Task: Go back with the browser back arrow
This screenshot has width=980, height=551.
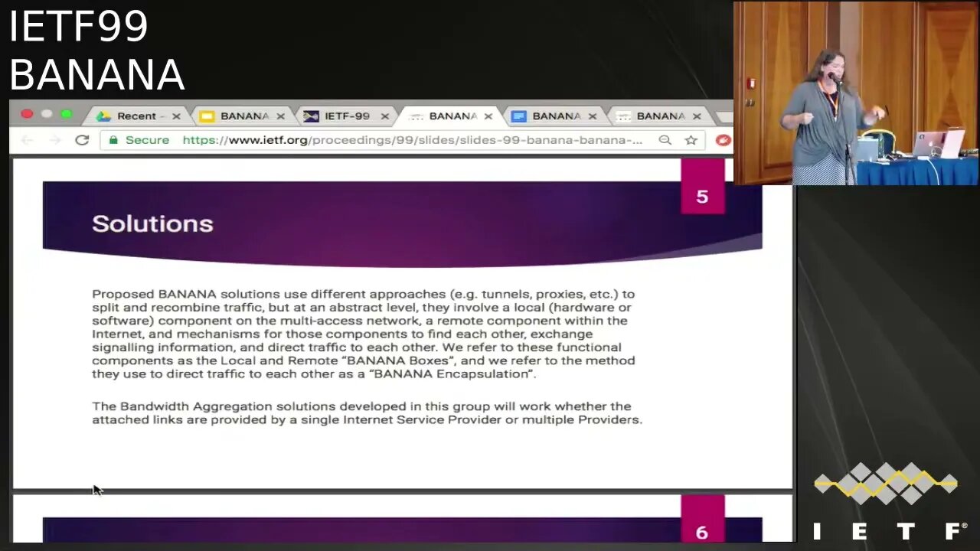Action: 27,140
